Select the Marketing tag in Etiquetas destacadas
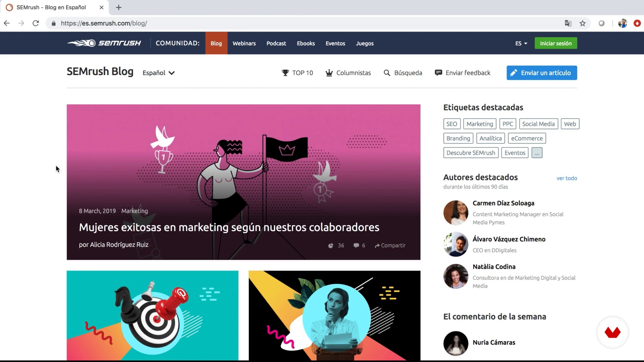 click(480, 124)
